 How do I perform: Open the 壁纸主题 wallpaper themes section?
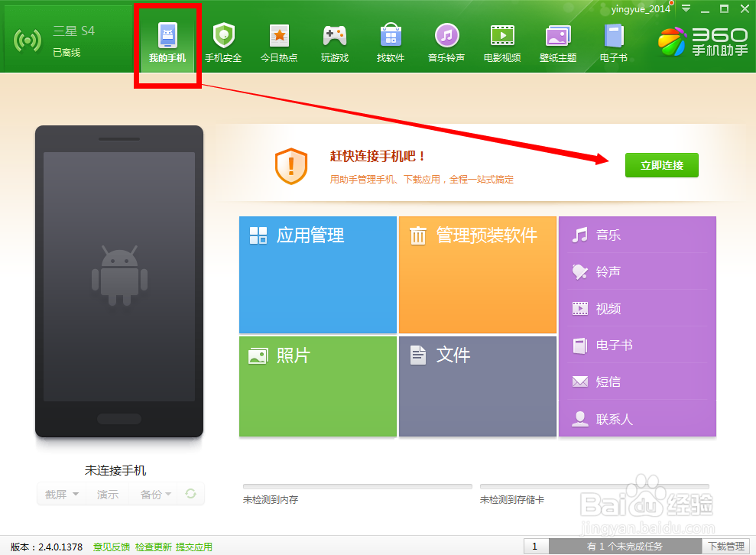pos(557,41)
